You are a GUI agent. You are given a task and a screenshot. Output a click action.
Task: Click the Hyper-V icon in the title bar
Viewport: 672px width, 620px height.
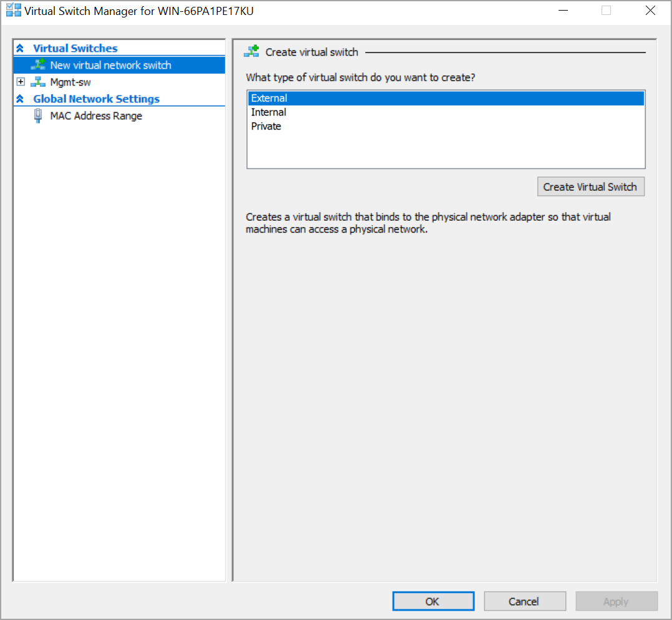pyautogui.click(x=13, y=11)
